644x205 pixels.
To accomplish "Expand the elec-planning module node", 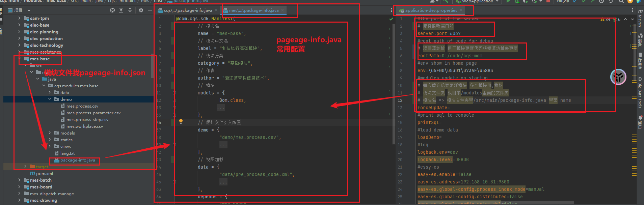I will pos(19,32).
